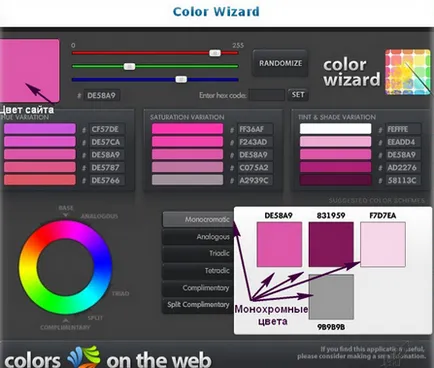Pick the C075A2 saturation swatch
Screen dimensions: 434x368
(187, 167)
